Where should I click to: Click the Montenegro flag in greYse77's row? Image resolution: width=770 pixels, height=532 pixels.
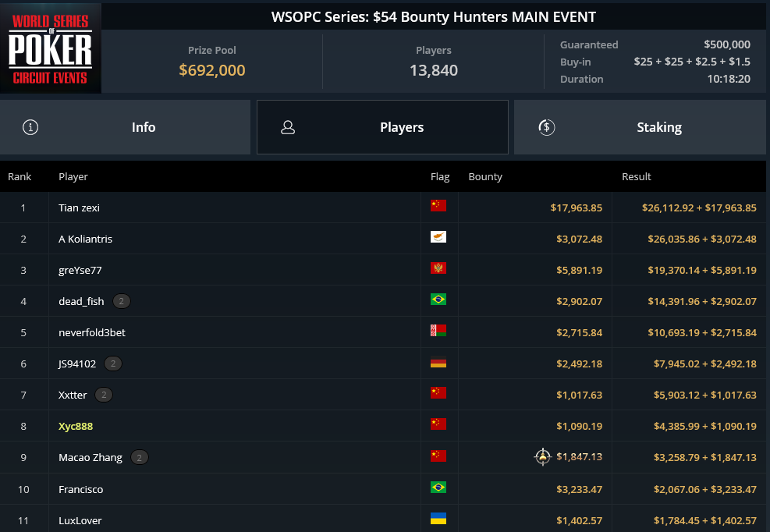click(x=438, y=268)
